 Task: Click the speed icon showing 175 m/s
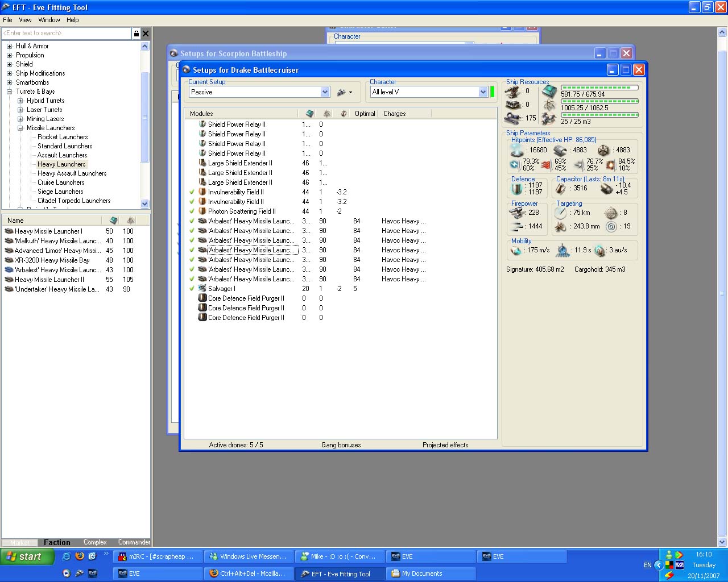516,250
